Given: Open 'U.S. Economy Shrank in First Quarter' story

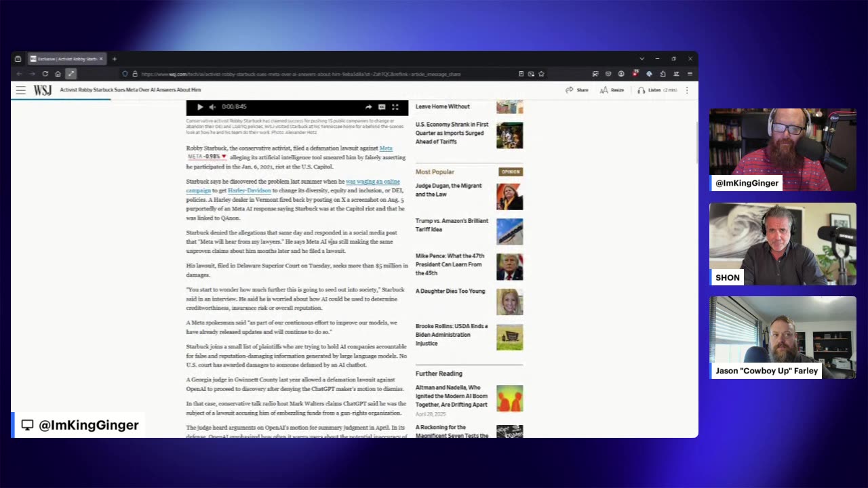Looking at the screenshot, I should (452, 133).
